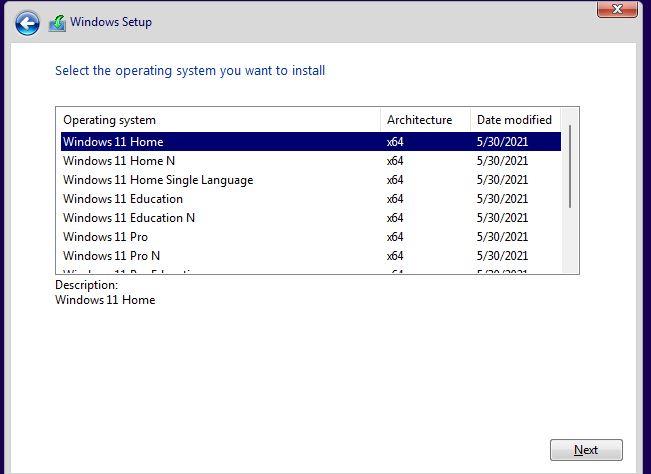Pick Windows 11 Education N

(311, 218)
